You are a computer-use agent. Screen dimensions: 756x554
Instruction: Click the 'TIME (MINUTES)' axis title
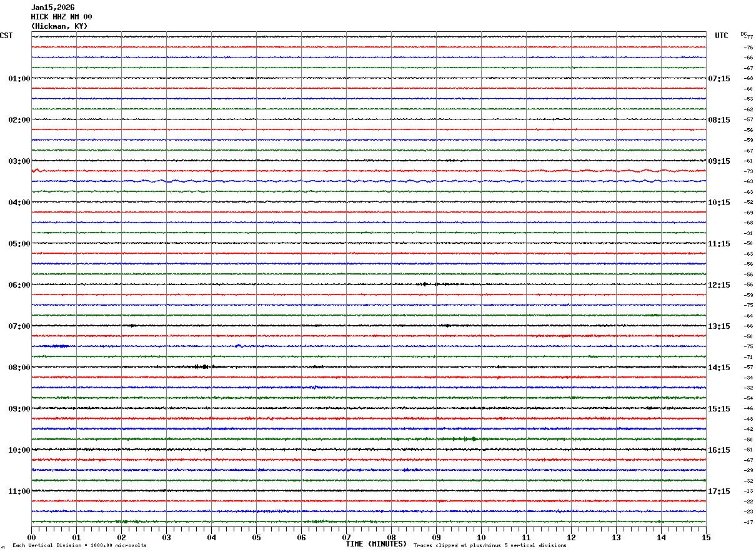coord(376,544)
